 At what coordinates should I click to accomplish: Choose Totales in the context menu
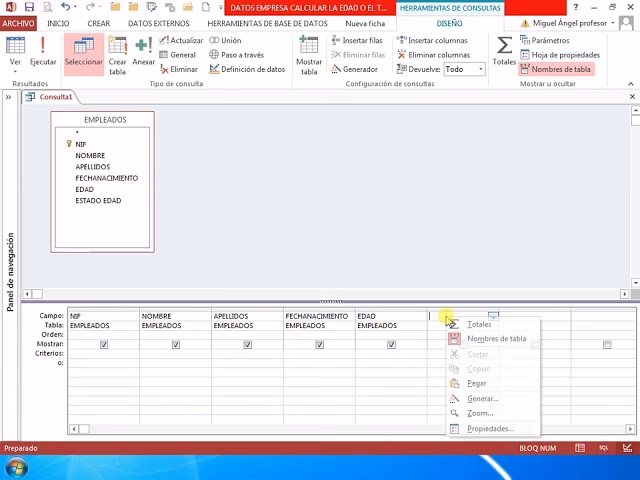click(493, 324)
